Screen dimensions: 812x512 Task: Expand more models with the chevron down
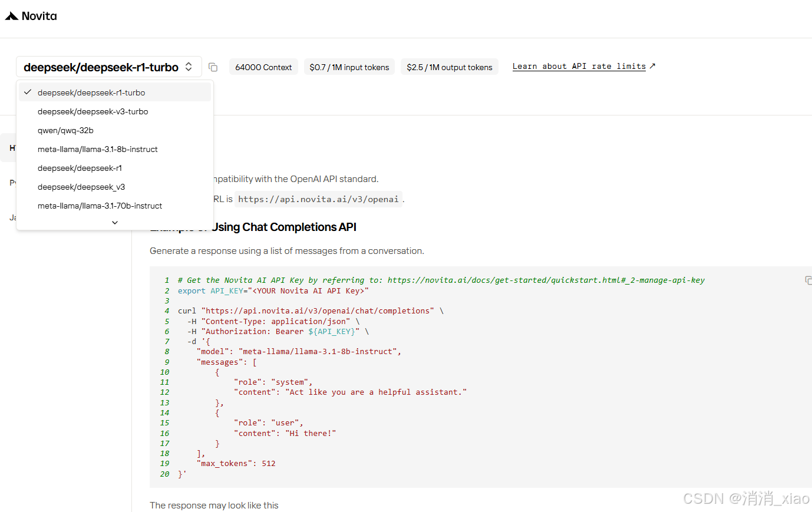(115, 222)
